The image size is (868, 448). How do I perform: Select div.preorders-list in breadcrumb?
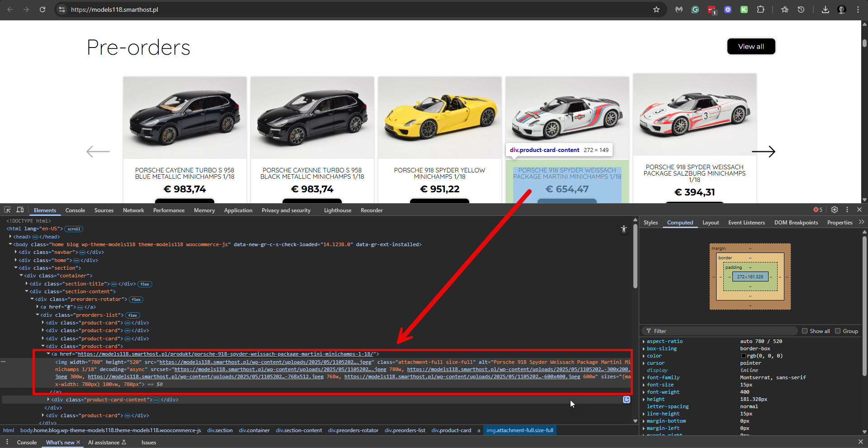pos(405,430)
